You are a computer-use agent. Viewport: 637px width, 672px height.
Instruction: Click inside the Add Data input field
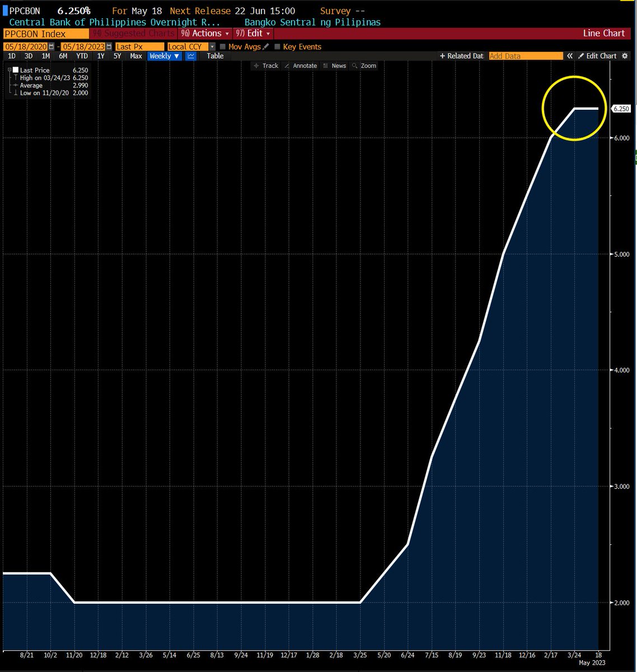pyautogui.click(x=525, y=56)
